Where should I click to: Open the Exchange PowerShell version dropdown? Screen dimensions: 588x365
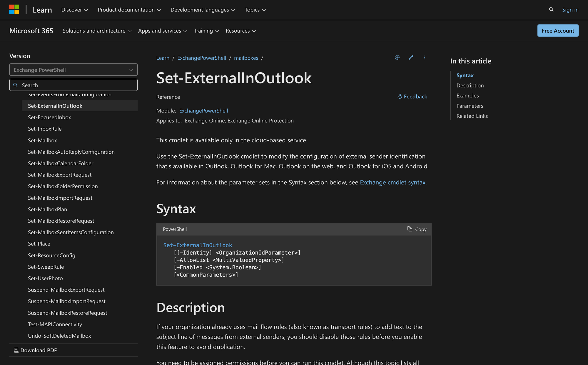[x=73, y=70]
